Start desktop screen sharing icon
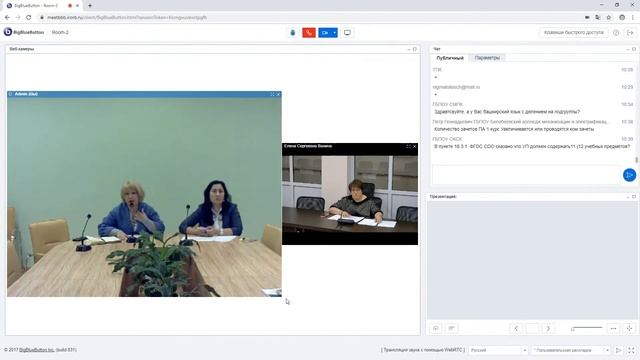 347,33
